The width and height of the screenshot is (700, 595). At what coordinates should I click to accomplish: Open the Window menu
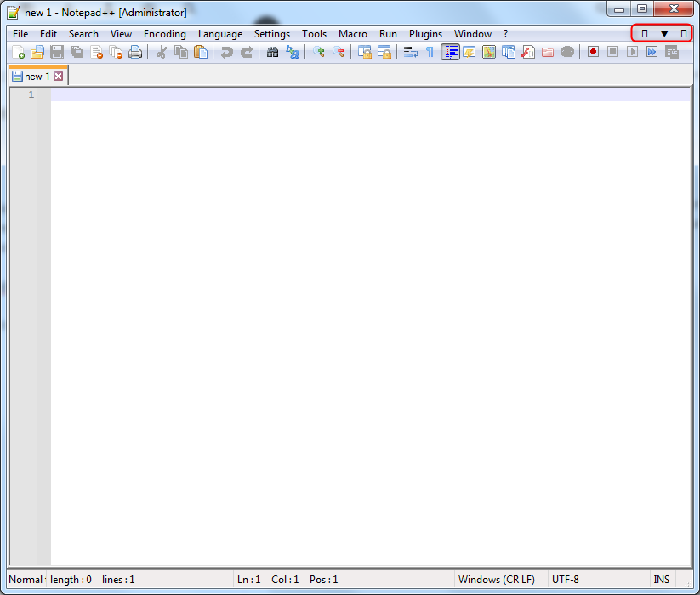[x=473, y=34]
